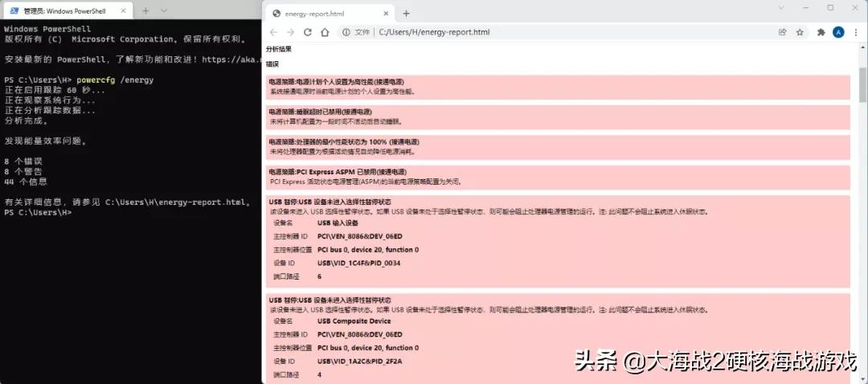Open Chrome three-dot menu

(x=856, y=32)
